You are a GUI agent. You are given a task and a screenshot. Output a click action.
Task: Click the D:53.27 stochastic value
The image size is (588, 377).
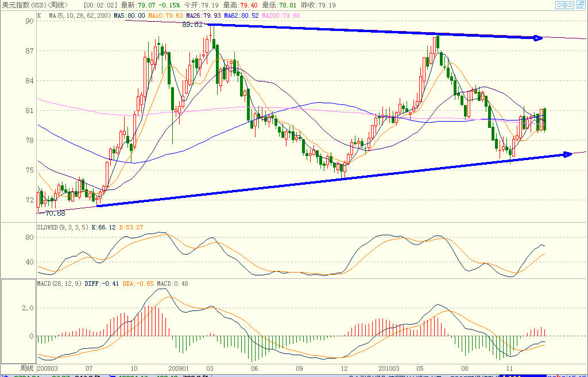click(131, 227)
